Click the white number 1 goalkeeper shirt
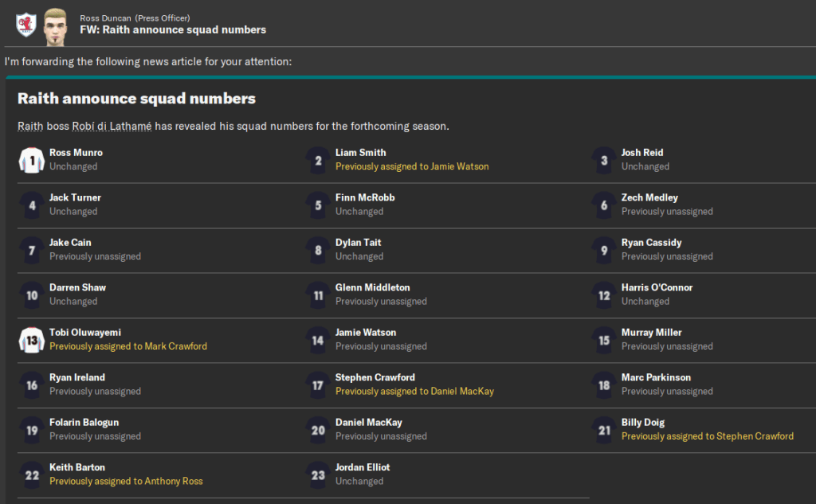 tap(32, 161)
